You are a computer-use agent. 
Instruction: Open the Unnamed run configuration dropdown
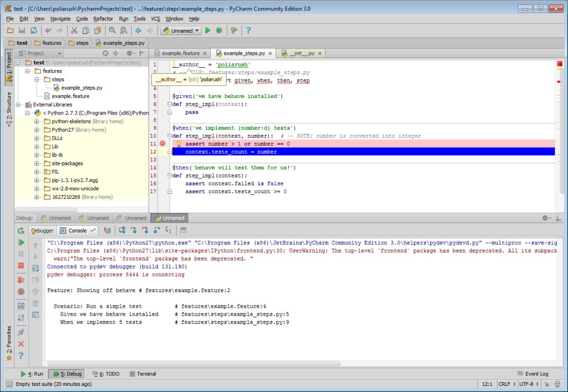coord(181,30)
